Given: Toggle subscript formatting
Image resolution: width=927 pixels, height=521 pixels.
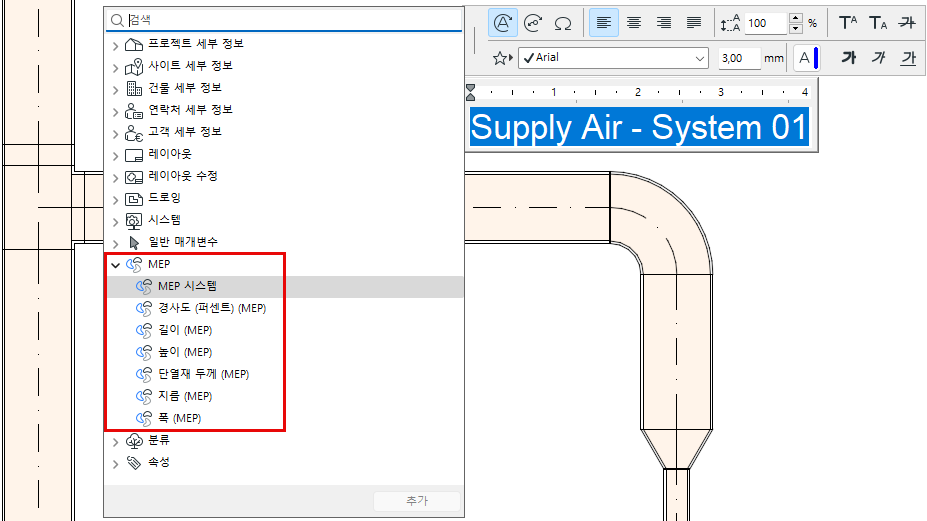Looking at the screenshot, I should (x=878, y=23).
